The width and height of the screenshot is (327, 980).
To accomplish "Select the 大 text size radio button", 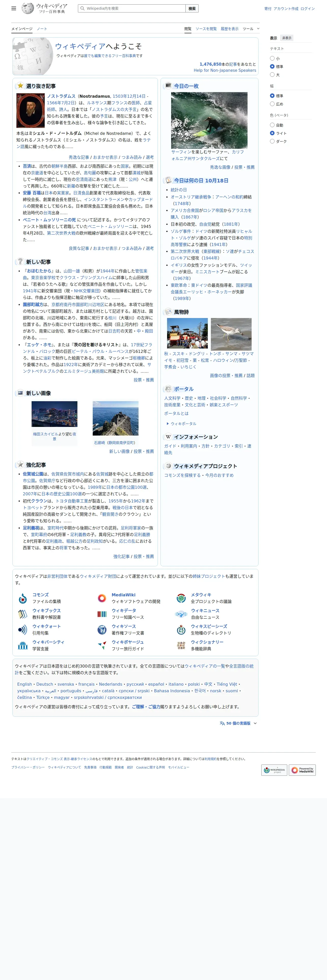I will point(272,75).
